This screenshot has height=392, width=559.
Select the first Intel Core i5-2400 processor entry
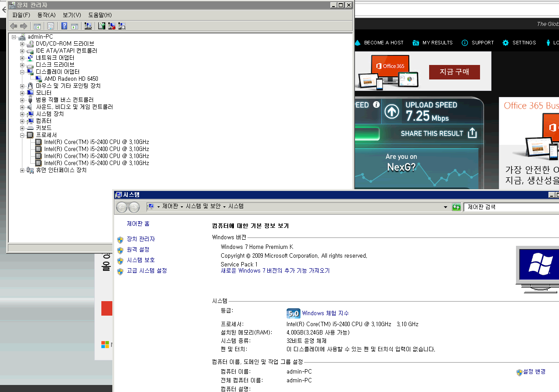pos(97,142)
